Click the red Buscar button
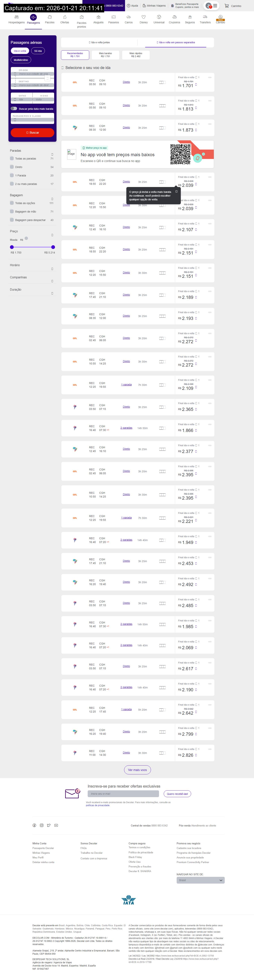 32,132
